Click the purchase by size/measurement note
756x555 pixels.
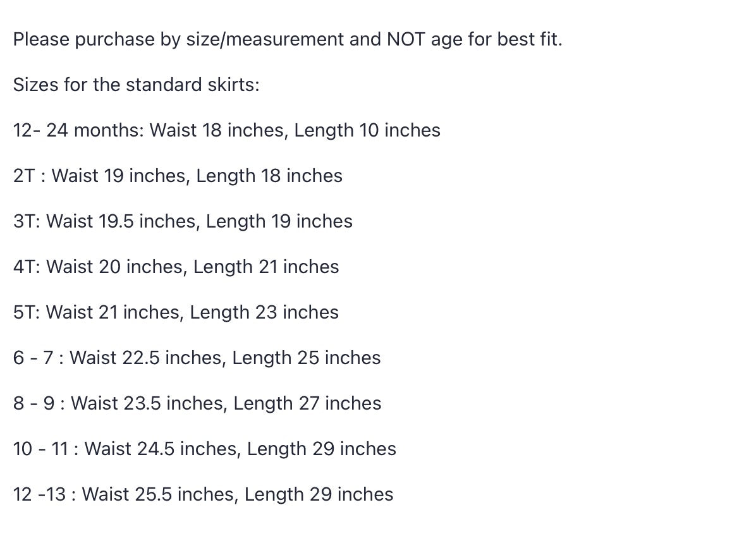[x=288, y=40]
